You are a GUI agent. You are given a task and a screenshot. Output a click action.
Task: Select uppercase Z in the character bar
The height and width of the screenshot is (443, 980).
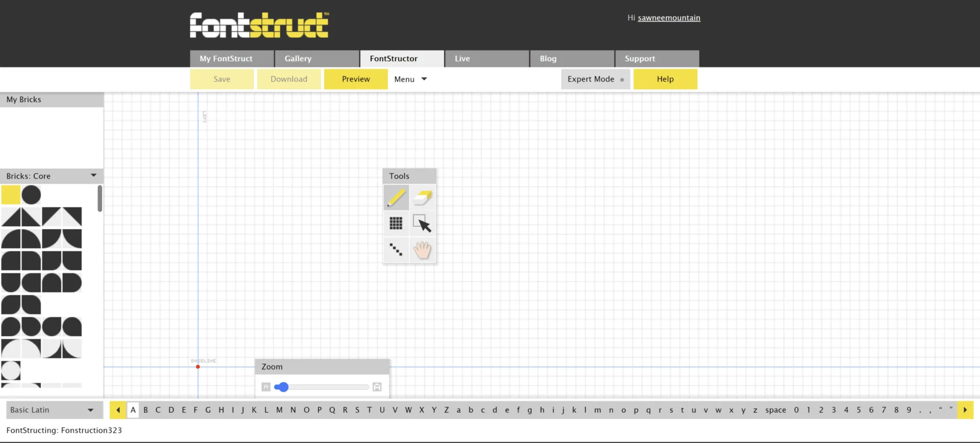pyautogui.click(x=447, y=410)
